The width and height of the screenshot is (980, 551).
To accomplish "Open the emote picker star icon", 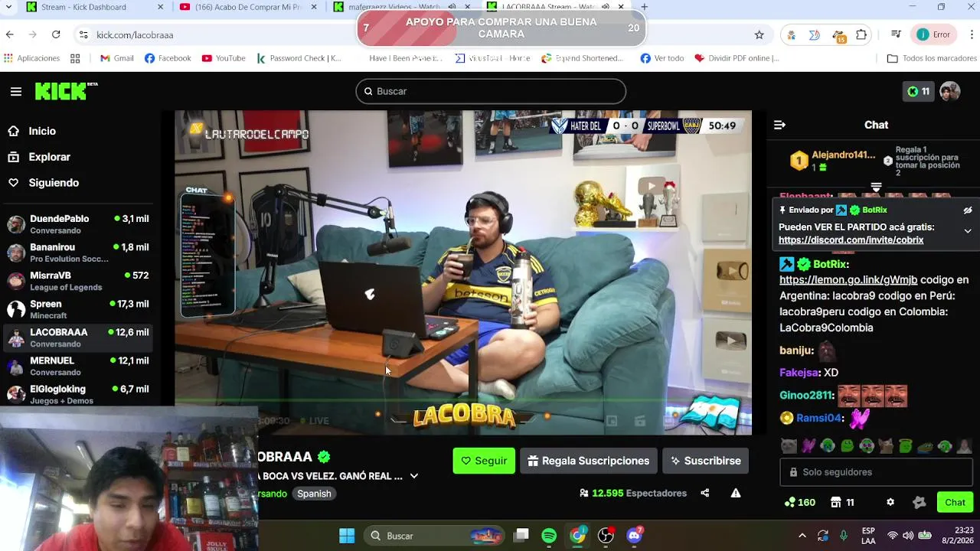I will click(x=920, y=503).
